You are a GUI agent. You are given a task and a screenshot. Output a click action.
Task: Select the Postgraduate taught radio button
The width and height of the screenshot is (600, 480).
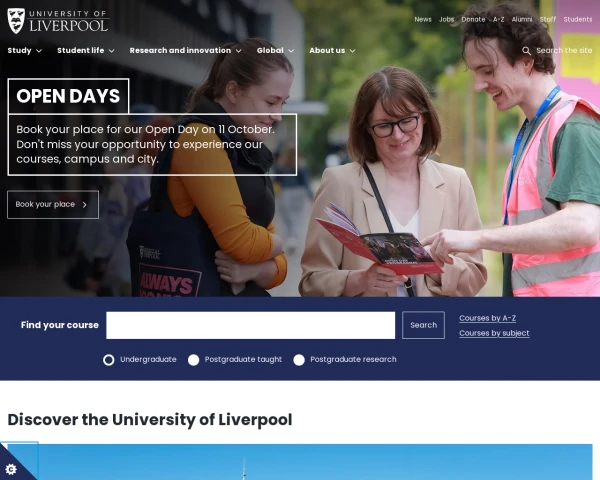pyautogui.click(x=194, y=360)
